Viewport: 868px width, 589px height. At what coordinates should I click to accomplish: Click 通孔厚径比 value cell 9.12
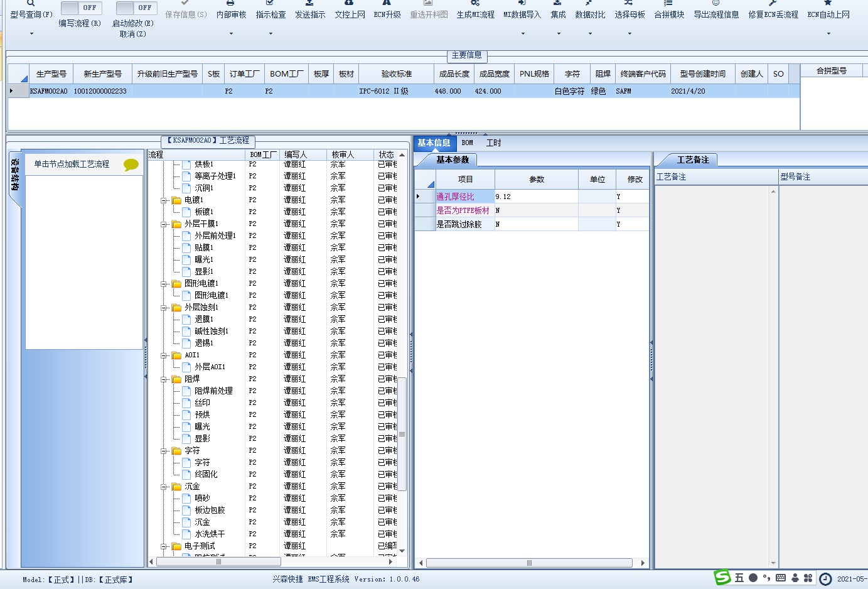(x=536, y=197)
